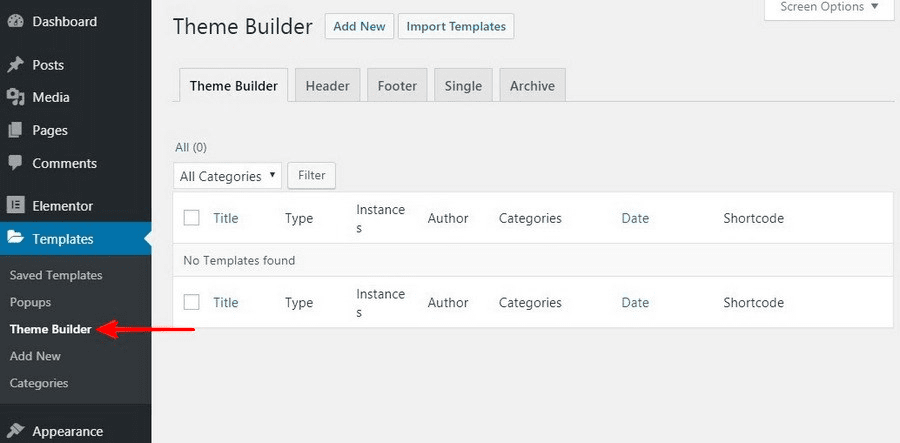Screen dimensions: 900x443
Task: Click the Author column header label
Action: coord(448,218)
